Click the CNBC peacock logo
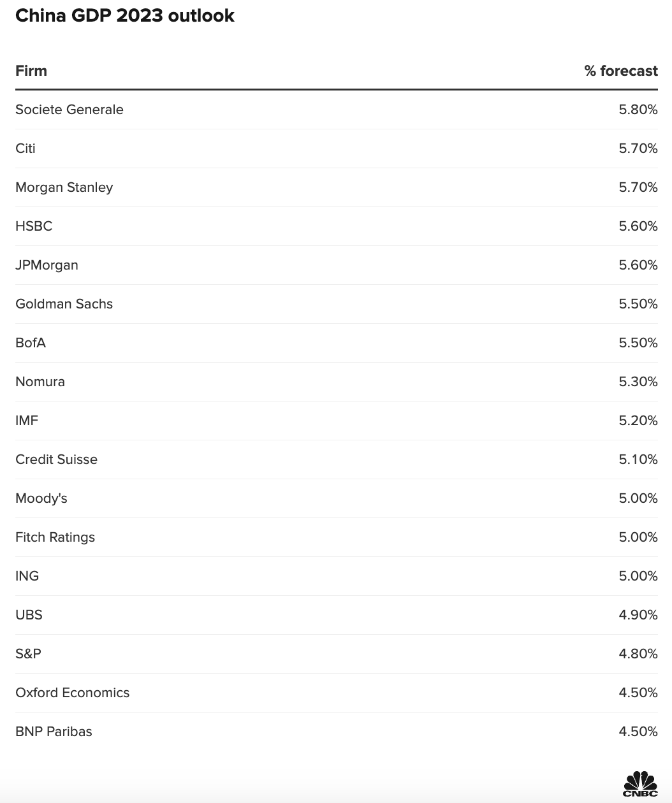Screen dimensions: 672x803 click(x=640, y=784)
